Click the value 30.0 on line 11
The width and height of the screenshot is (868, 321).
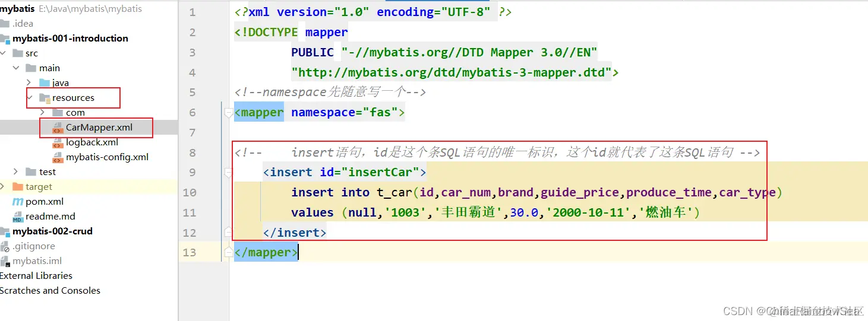pyautogui.click(x=524, y=212)
